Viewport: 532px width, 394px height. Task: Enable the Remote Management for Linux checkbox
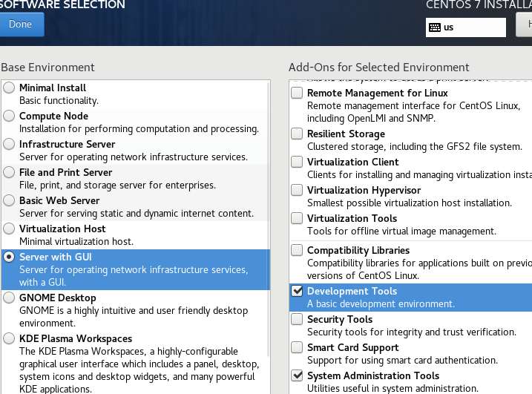click(297, 93)
